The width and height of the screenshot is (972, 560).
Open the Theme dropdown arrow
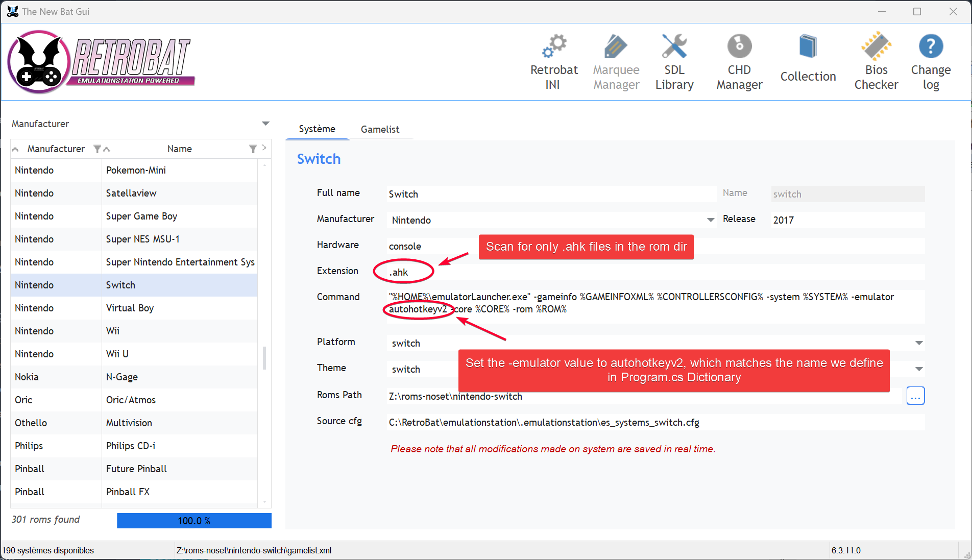click(x=919, y=369)
